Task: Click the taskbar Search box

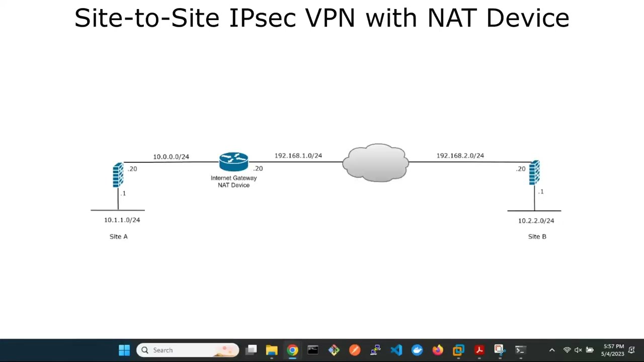Action: click(x=187, y=350)
